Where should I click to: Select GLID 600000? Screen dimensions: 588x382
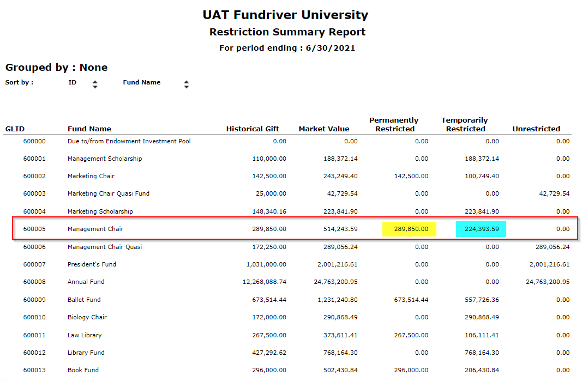[x=34, y=141]
